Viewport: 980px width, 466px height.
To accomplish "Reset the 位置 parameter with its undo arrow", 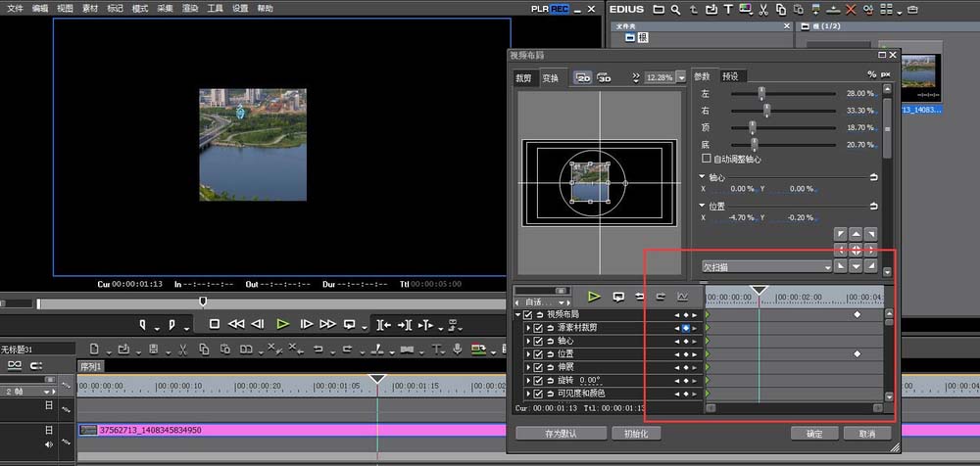I will (873, 206).
